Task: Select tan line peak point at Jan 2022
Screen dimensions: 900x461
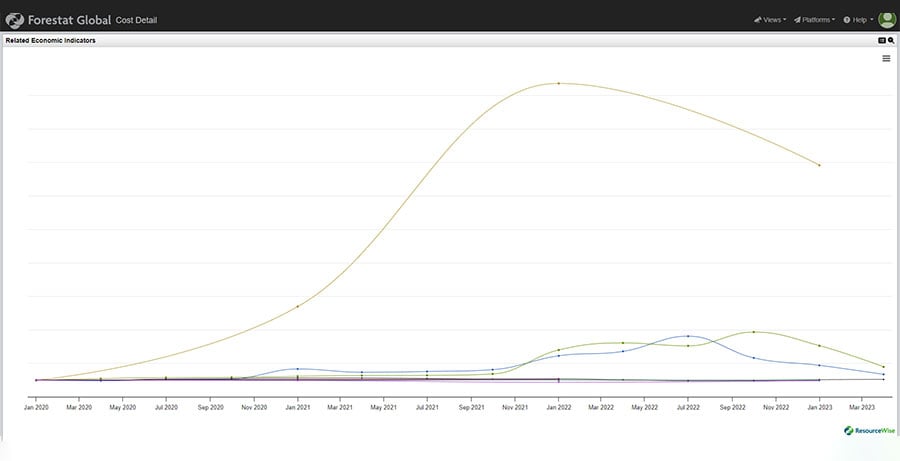Action: click(558, 83)
